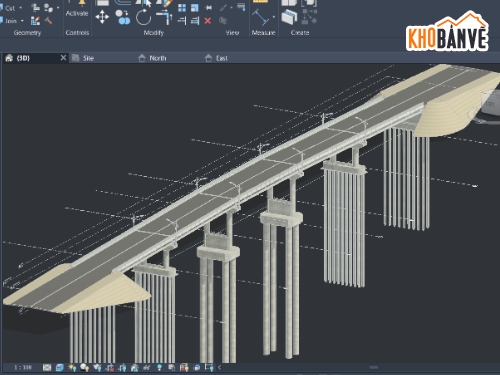The height and width of the screenshot is (375, 500).
Task: Click the Geometry panel title
Action: [27, 33]
